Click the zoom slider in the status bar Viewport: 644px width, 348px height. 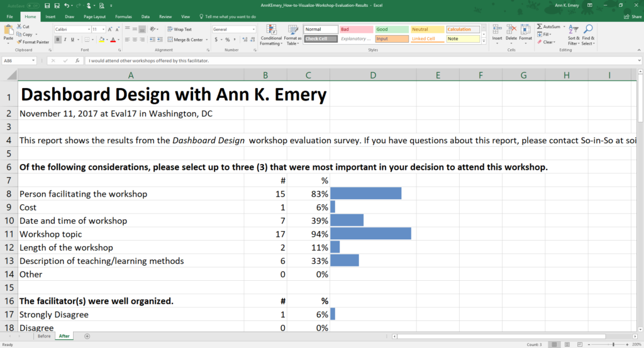(x=614, y=344)
